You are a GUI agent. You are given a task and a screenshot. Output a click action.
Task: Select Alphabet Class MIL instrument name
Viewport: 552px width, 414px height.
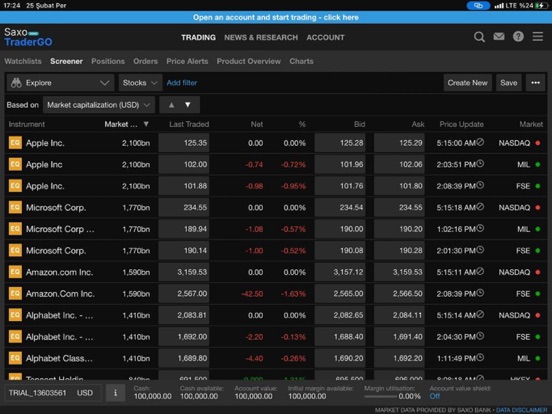coord(59,358)
